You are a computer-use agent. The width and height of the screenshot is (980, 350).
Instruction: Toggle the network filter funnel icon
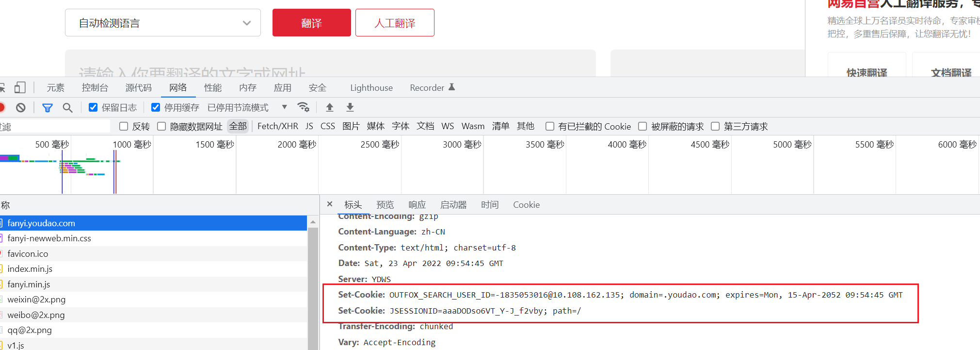pos(48,108)
